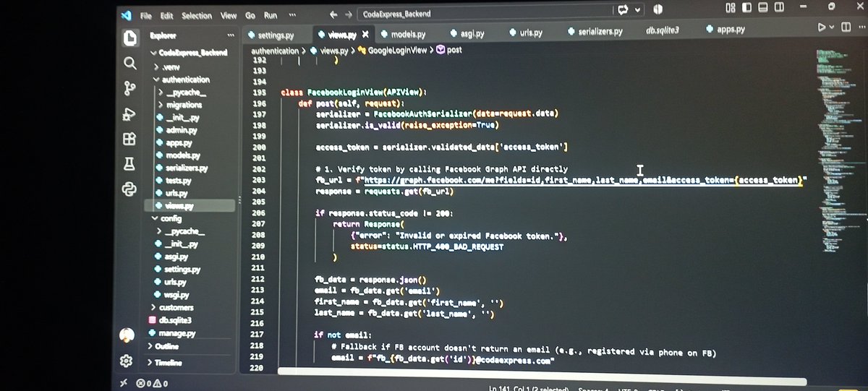Select serializers.py in the explorer tree
This screenshot has width=868, height=391.
coord(187,168)
